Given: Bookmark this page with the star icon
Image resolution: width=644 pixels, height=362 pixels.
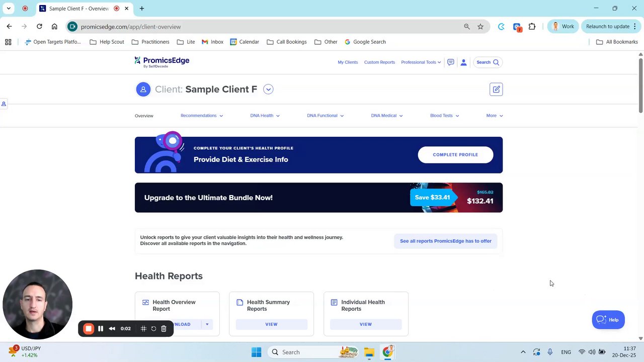Looking at the screenshot, I should point(480,27).
